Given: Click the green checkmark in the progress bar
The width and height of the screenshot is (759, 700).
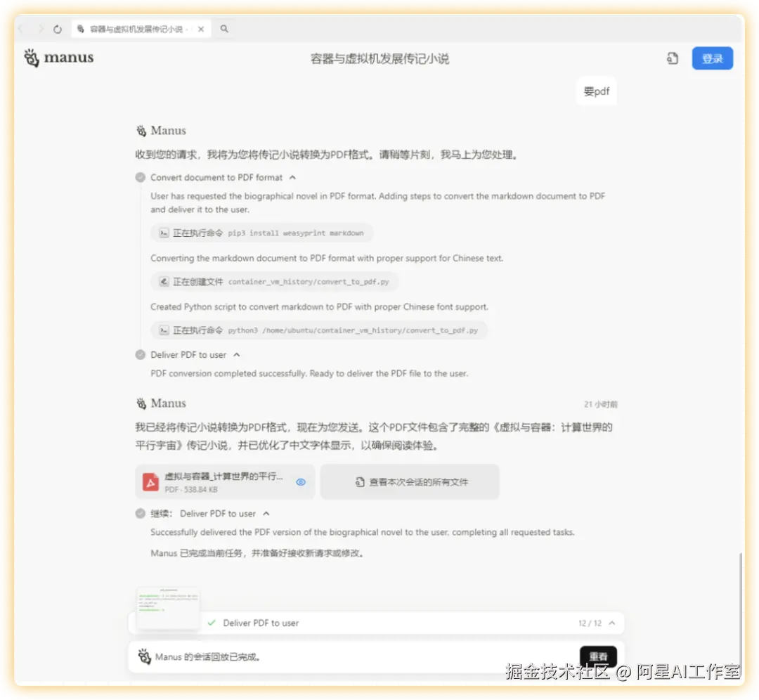Looking at the screenshot, I should (212, 623).
